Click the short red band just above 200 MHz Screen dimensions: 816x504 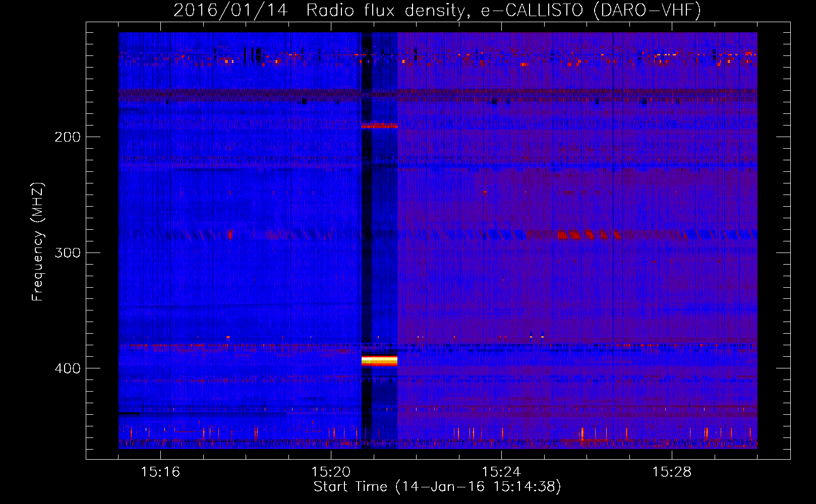tap(379, 125)
